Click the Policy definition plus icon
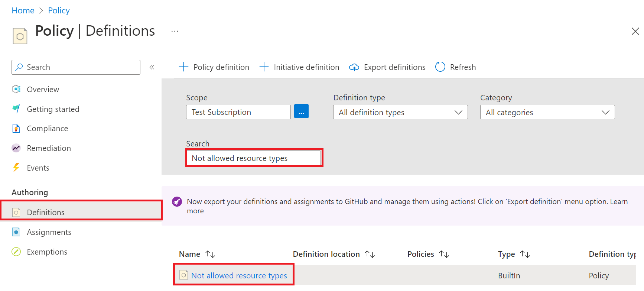This screenshot has height=291, width=644. pyautogui.click(x=183, y=67)
